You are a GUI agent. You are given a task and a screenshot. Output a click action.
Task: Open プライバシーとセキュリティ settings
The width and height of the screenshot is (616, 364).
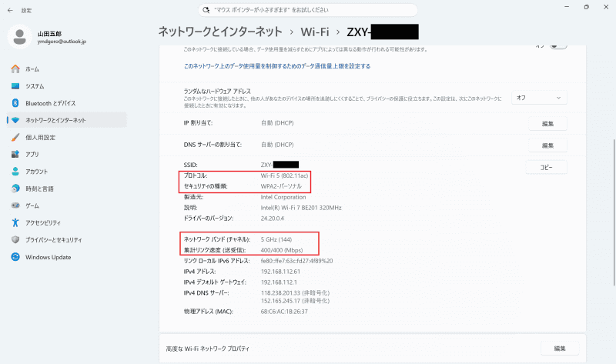coord(67,240)
